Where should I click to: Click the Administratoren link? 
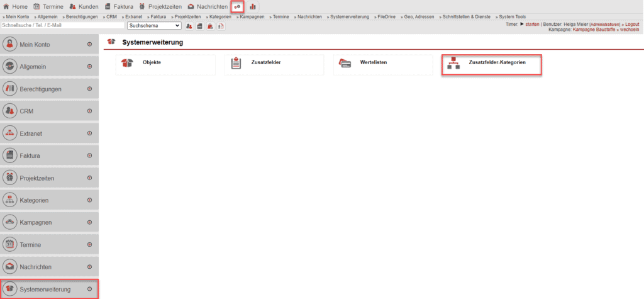(604, 25)
